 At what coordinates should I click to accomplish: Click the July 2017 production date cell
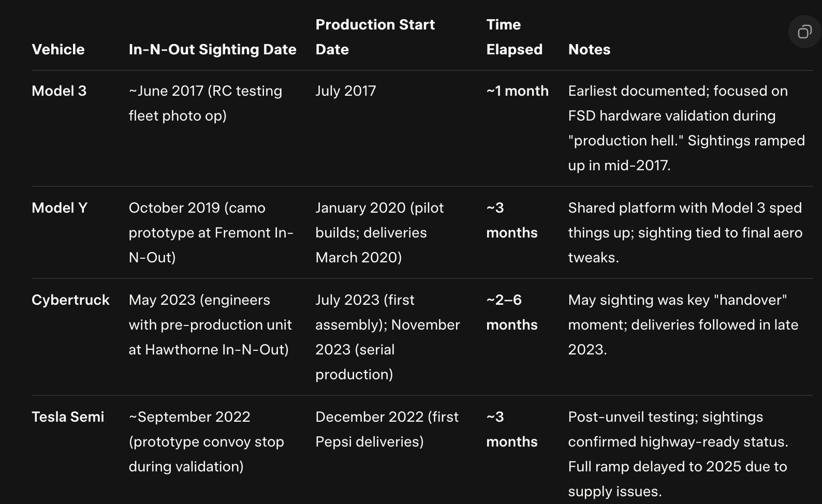pyautogui.click(x=346, y=91)
